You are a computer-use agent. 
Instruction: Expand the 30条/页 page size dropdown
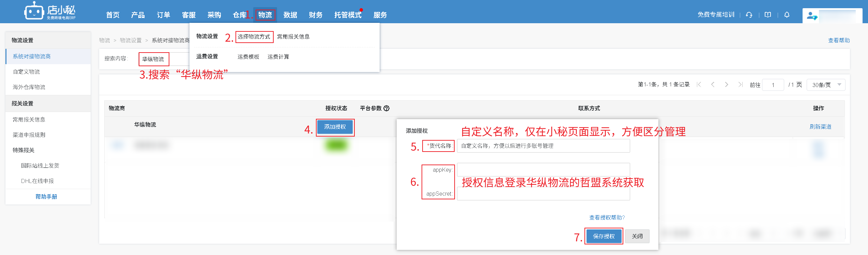pyautogui.click(x=825, y=85)
